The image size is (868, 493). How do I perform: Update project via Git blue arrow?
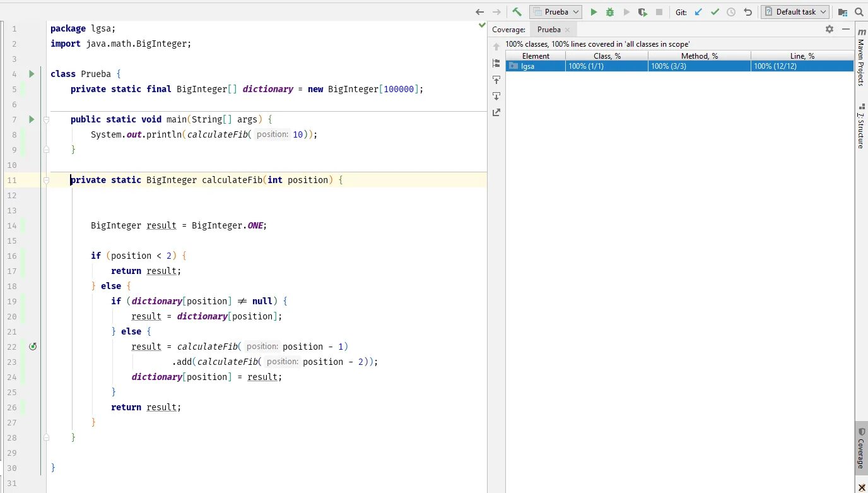(x=698, y=12)
